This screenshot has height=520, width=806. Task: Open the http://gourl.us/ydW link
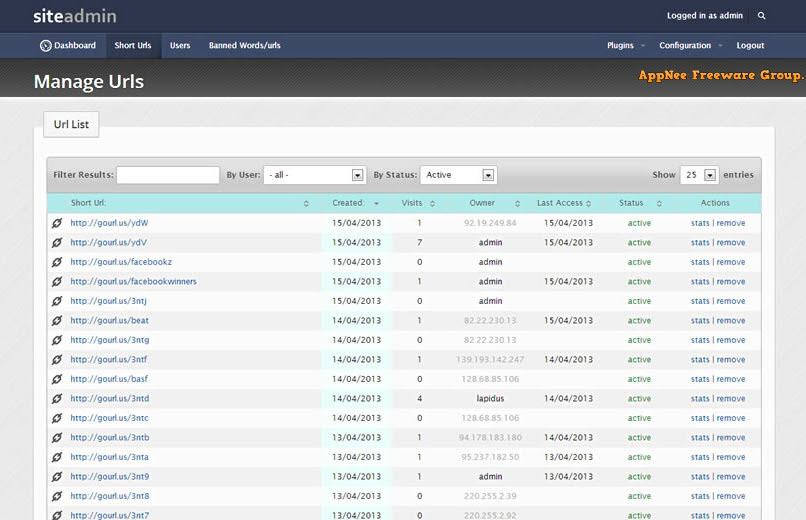[x=109, y=223]
